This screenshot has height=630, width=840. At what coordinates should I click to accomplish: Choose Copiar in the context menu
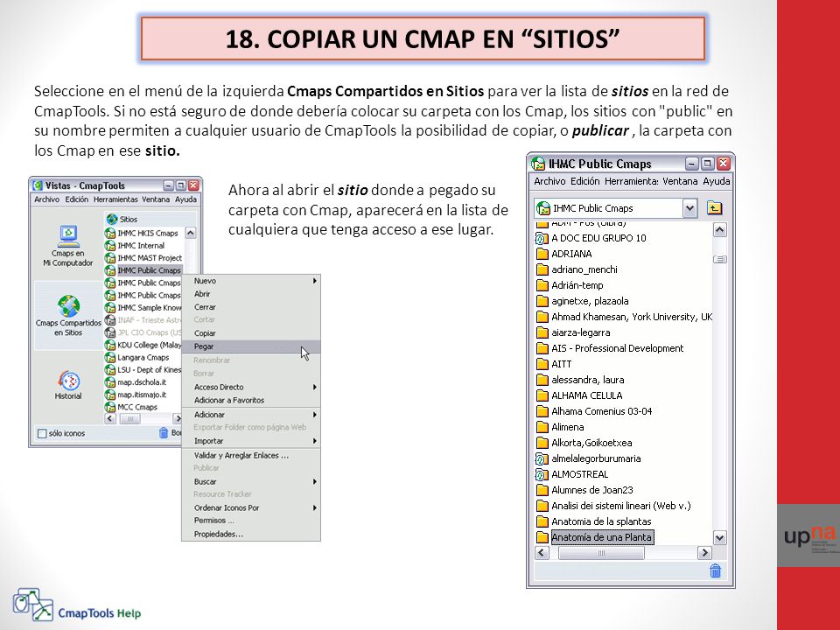pos(251,333)
